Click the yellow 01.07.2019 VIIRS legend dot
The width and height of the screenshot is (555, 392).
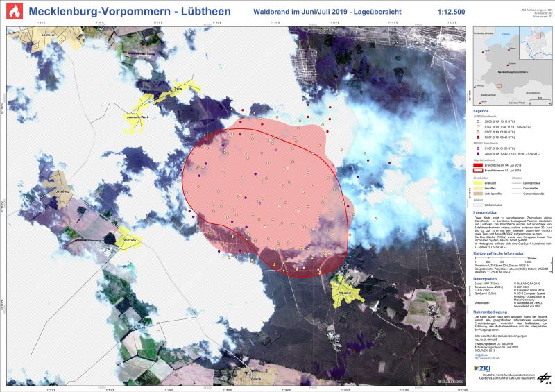[477, 126]
